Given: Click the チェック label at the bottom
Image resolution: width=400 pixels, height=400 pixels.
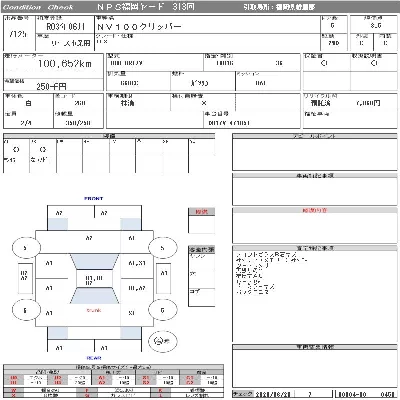Looking at the screenshot, I should (x=243, y=394).
